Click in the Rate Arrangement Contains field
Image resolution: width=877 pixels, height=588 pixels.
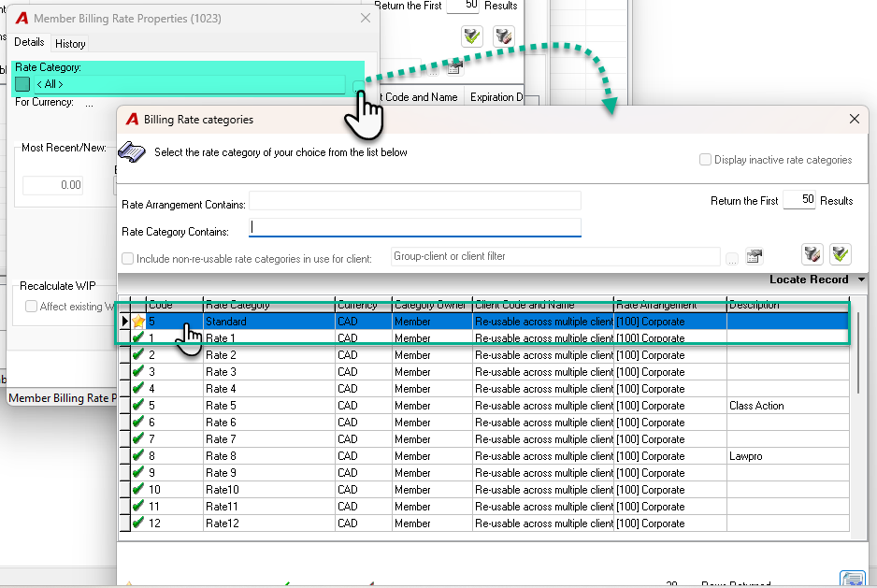pos(414,201)
